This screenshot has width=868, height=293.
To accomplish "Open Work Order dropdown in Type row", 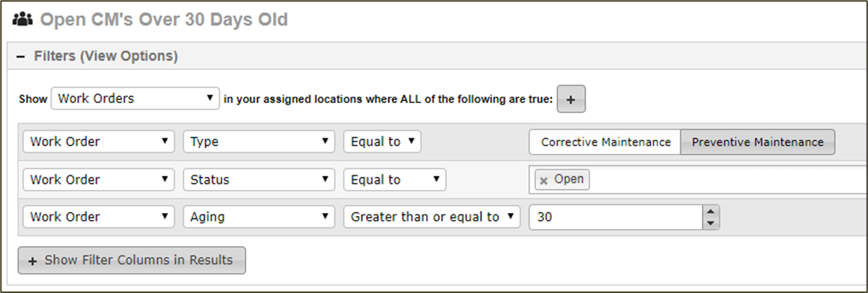I will 98,142.
